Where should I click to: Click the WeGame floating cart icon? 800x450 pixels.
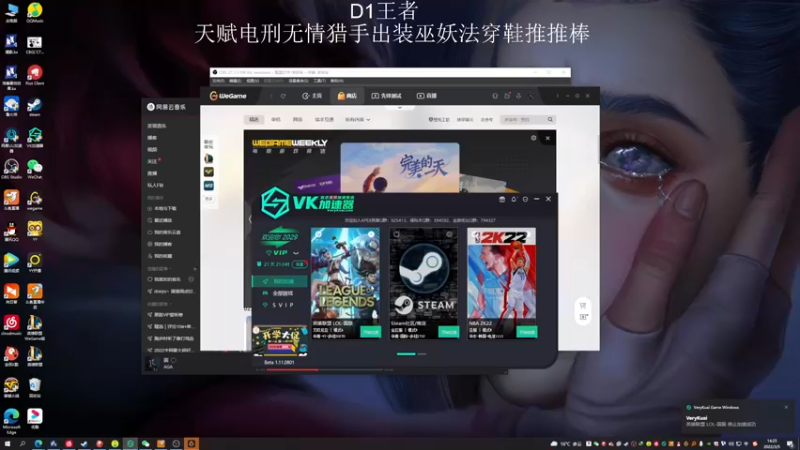click(583, 306)
